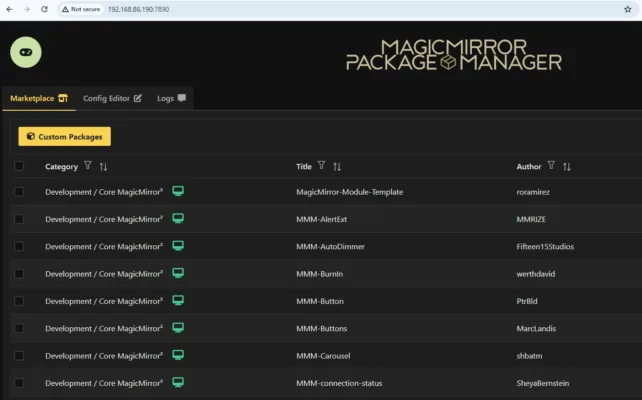Open the Marketplace tab
This screenshot has height=400, width=642.
coord(39,98)
